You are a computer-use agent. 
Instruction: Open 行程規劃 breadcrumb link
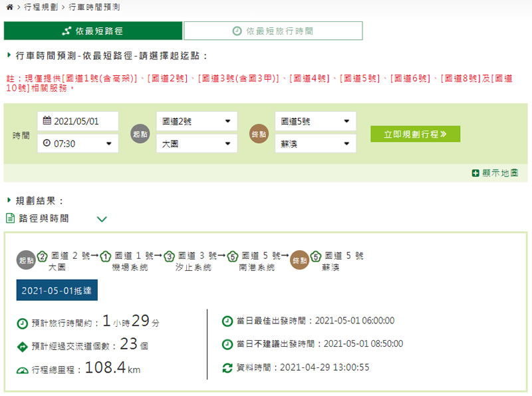41,7
